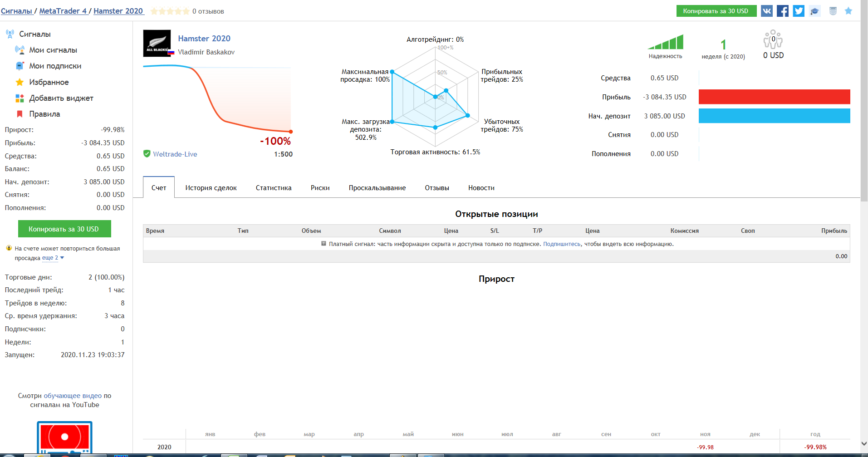
Task: Open Мои подписки in the sidebar
Action: click(55, 66)
